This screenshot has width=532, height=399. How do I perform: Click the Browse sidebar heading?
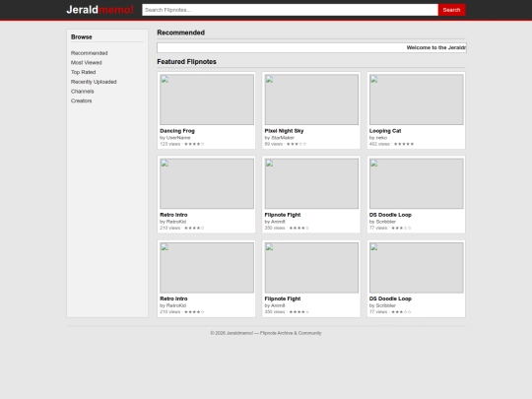coord(82,37)
